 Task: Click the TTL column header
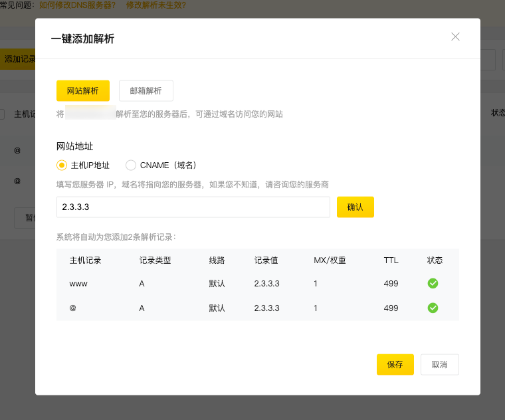click(391, 261)
